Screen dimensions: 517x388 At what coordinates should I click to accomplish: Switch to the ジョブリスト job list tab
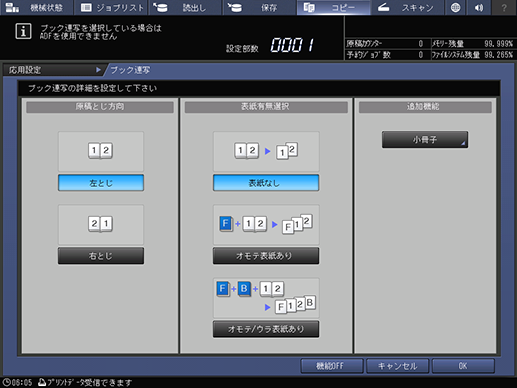coord(111,7)
